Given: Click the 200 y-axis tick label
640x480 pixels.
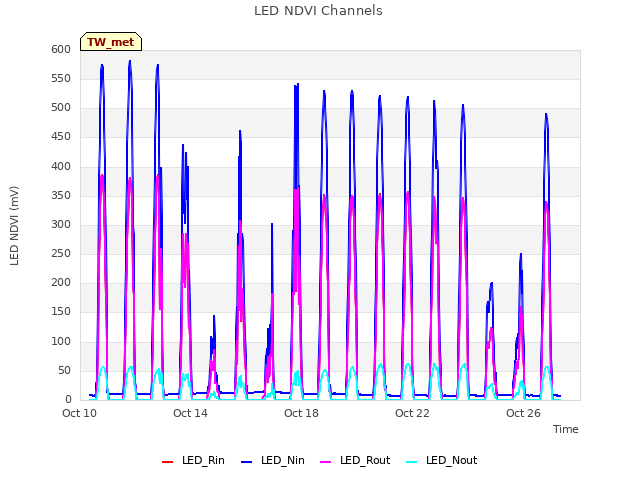Looking at the screenshot, I should point(61,282).
